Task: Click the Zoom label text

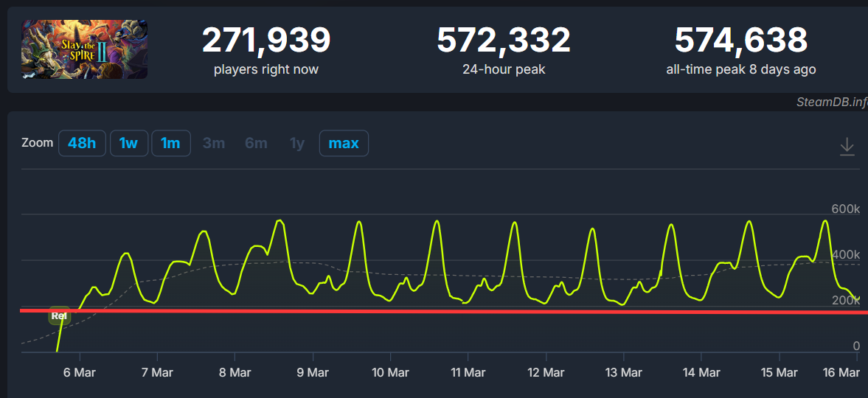Action: [x=37, y=143]
